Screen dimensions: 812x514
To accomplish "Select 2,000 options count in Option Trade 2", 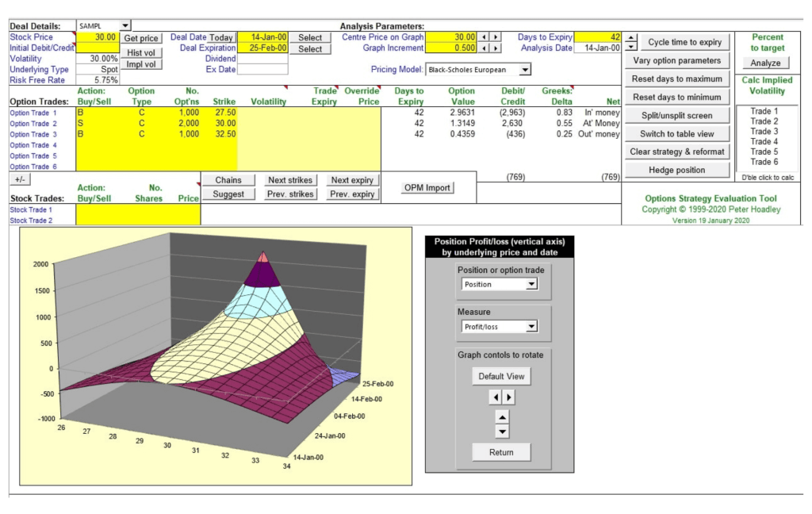I will click(189, 123).
